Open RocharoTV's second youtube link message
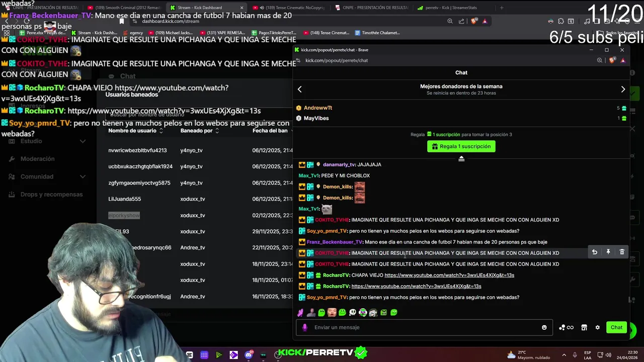 (416, 286)
